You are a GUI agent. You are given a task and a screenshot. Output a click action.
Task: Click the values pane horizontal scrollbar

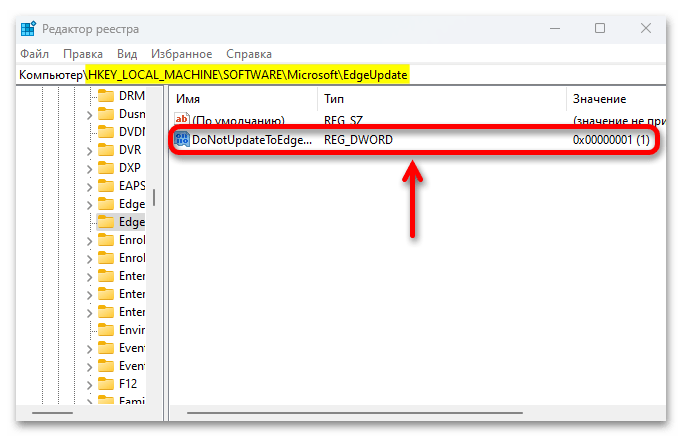click(x=354, y=413)
